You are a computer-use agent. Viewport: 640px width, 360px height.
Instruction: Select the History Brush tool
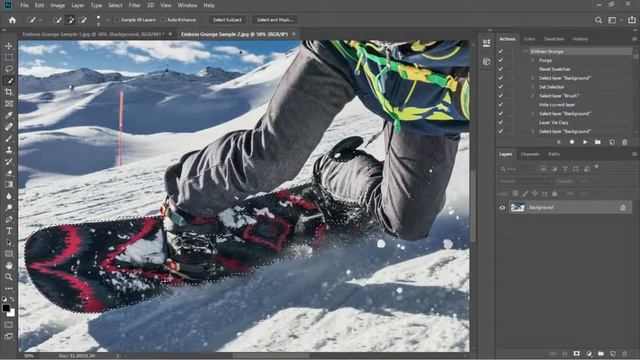9,161
